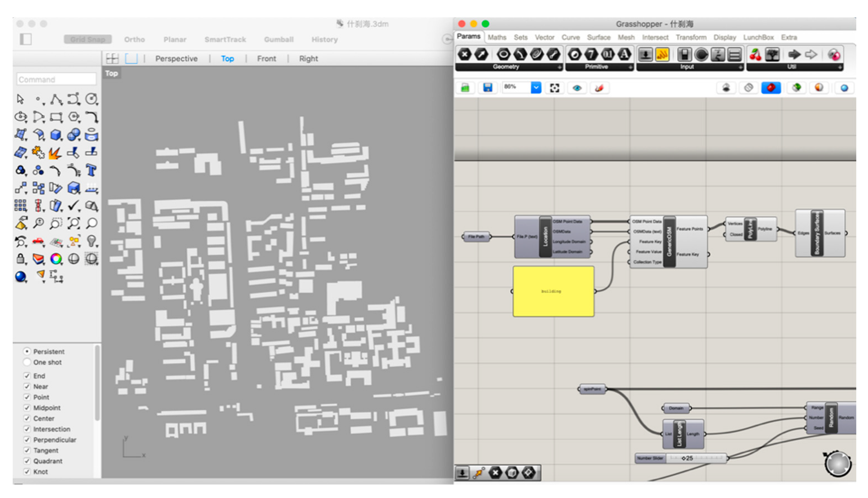This screenshot has width=868, height=498.
Task: Switch to the Curve tab in Grasshopper
Action: coord(570,37)
